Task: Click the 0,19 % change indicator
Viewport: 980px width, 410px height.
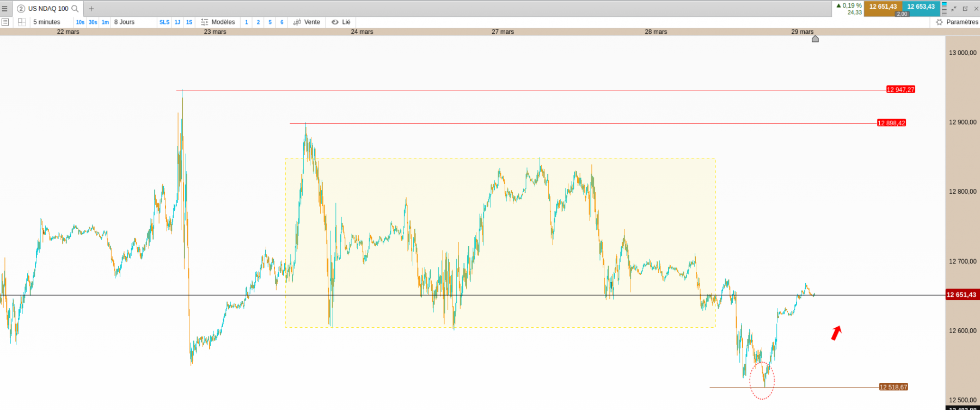Action: click(x=849, y=5)
